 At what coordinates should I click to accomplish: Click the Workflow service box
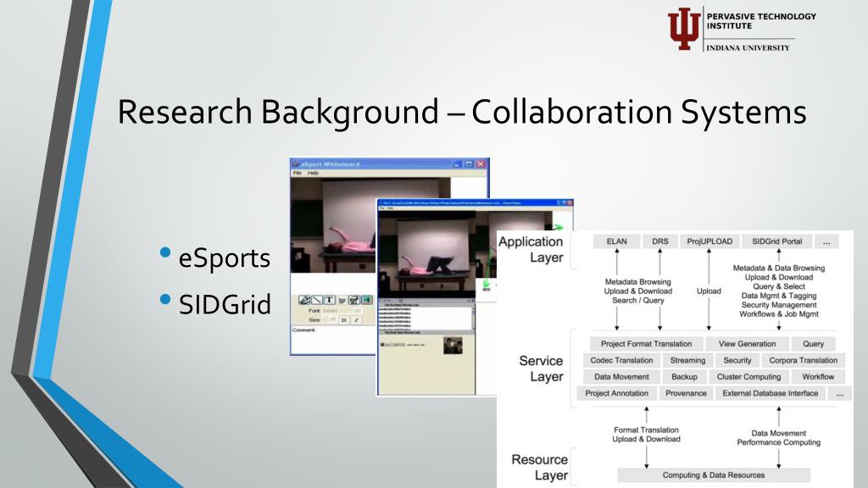818,377
